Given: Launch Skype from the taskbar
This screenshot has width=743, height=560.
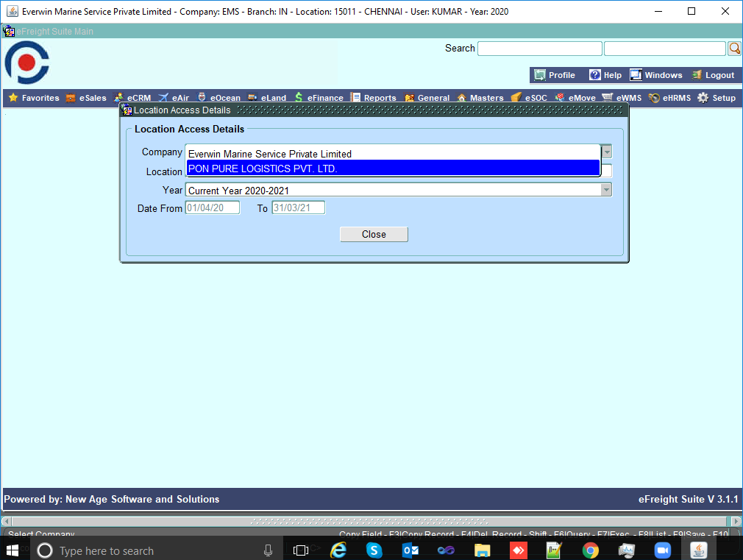Looking at the screenshot, I should click(x=374, y=550).
